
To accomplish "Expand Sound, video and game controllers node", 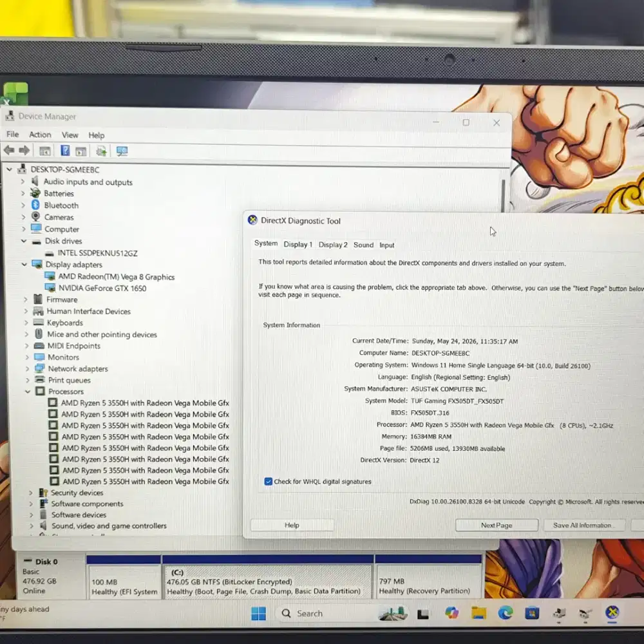I will pyautogui.click(x=31, y=526).
